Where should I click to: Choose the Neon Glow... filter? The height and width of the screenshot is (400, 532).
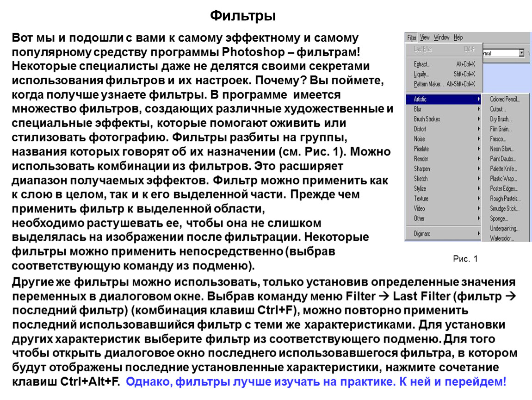click(505, 149)
